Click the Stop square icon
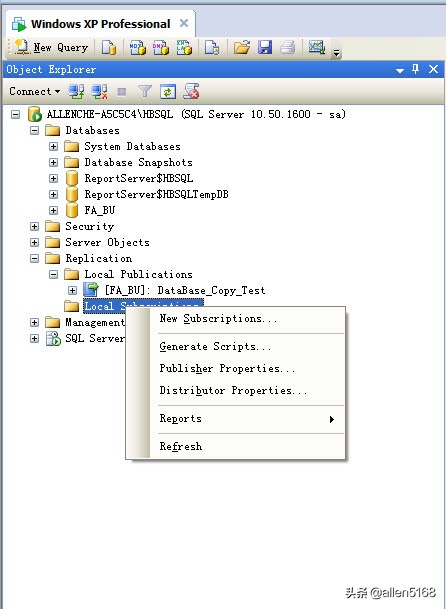446x609 pixels. tap(122, 92)
